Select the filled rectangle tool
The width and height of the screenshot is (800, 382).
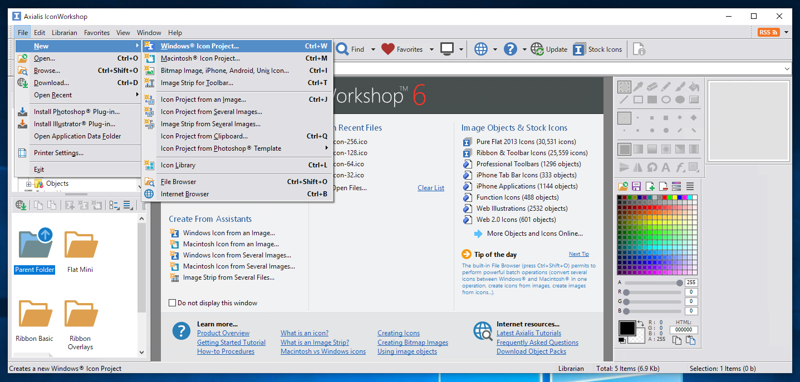pyautogui.click(x=652, y=100)
